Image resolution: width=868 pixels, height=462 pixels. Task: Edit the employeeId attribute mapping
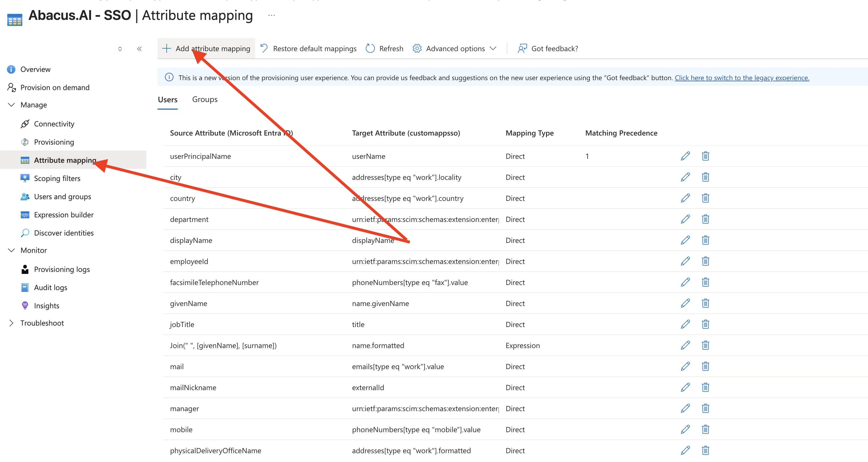point(685,261)
